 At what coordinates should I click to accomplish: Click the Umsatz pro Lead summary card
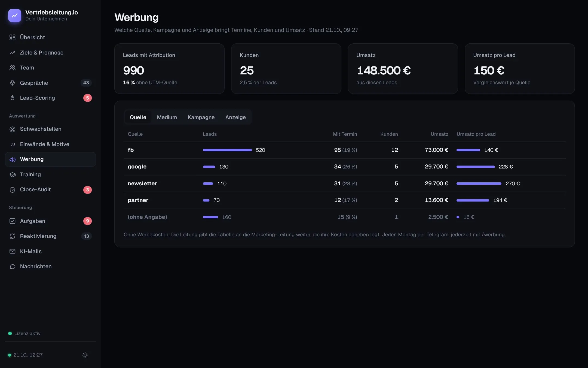click(x=520, y=69)
